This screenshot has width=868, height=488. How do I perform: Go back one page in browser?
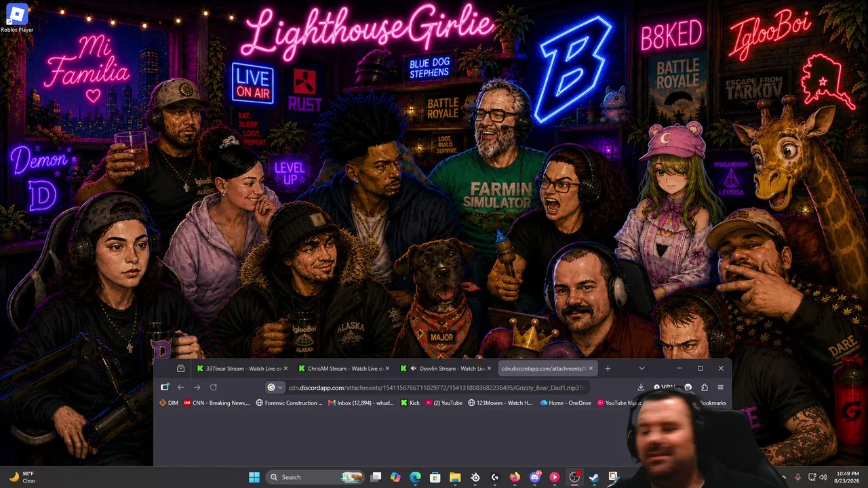[181, 387]
